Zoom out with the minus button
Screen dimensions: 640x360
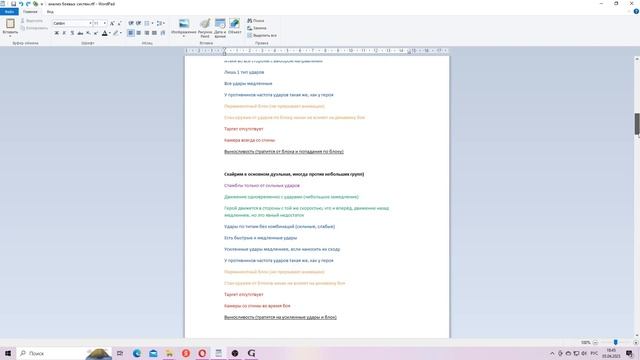[x=595, y=342]
